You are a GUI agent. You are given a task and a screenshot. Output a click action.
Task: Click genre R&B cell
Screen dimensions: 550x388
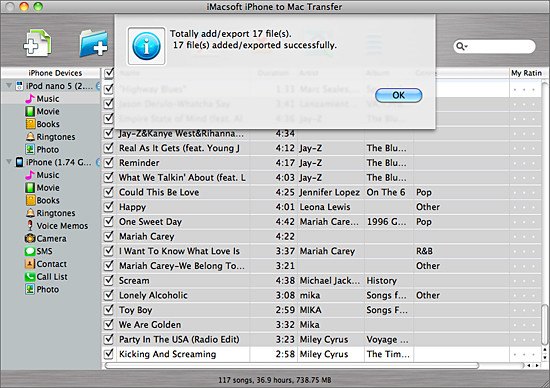coord(424,251)
